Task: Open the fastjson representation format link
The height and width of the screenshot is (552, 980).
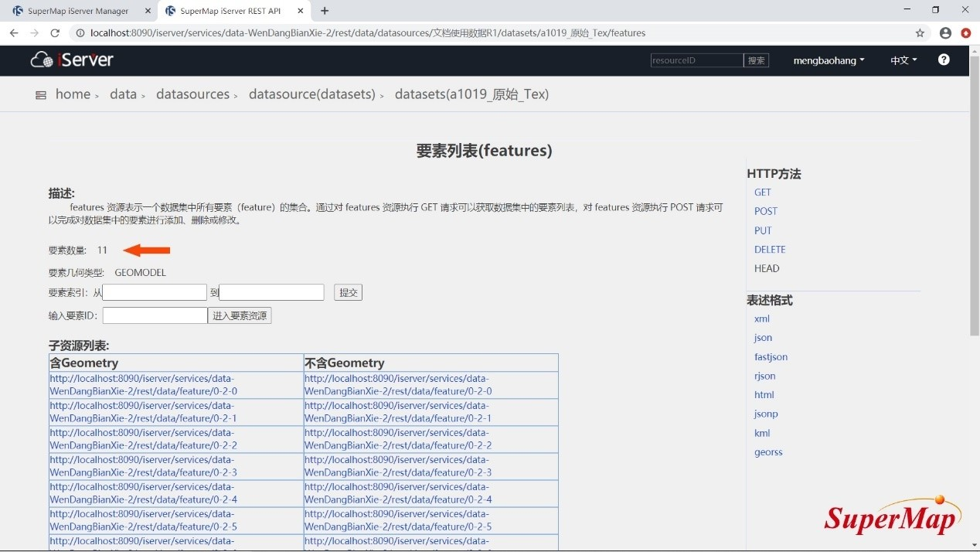Action: 771,356
